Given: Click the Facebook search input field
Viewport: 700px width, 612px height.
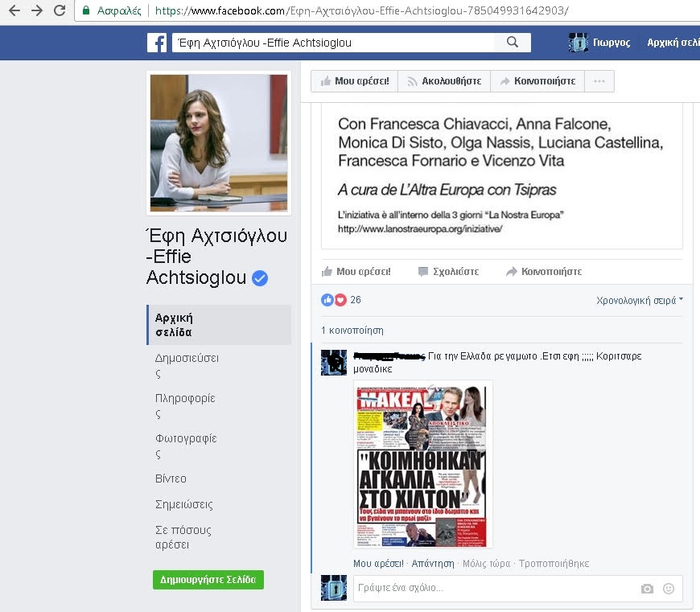Looking at the screenshot, I should pyautogui.click(x=333, y=43).
